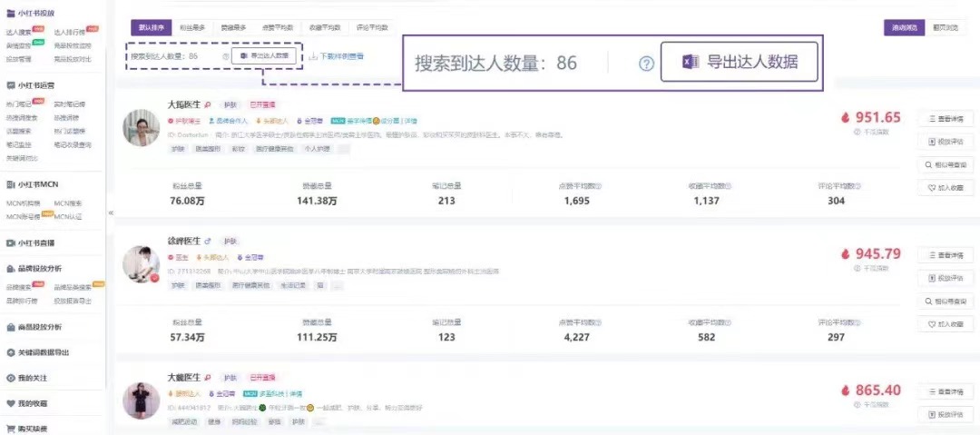Open 投放报告导出 in the sidebar
The width and height of the screenshot is (980, 435).
73,301
